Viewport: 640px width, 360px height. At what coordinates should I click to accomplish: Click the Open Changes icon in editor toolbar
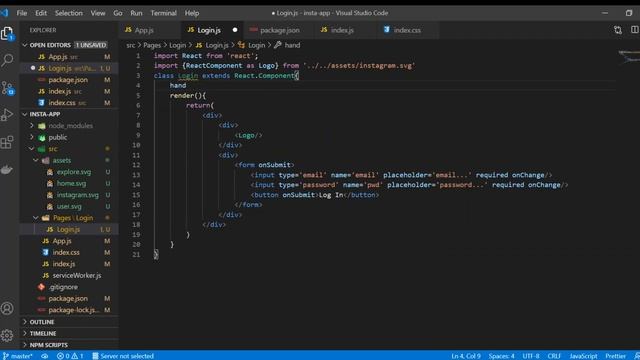coord(618,30)
